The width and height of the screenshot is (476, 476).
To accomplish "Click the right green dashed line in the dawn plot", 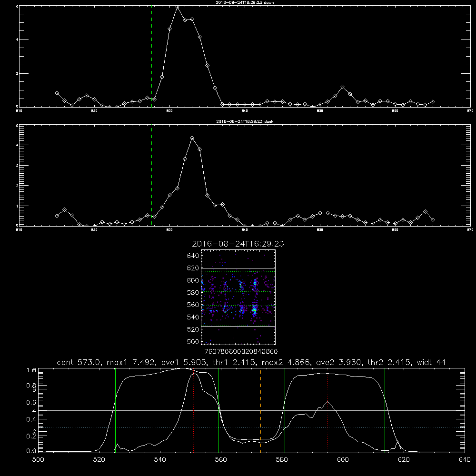I will coord(263,57).
